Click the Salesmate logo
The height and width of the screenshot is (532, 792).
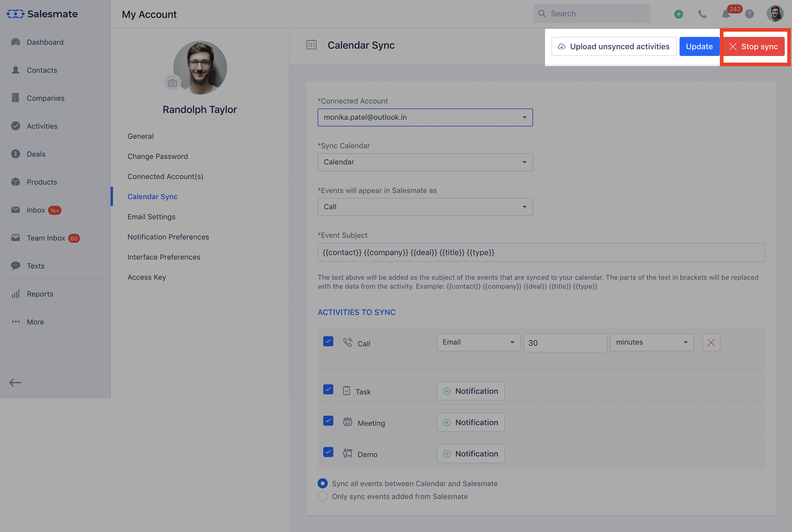(42, 14)
